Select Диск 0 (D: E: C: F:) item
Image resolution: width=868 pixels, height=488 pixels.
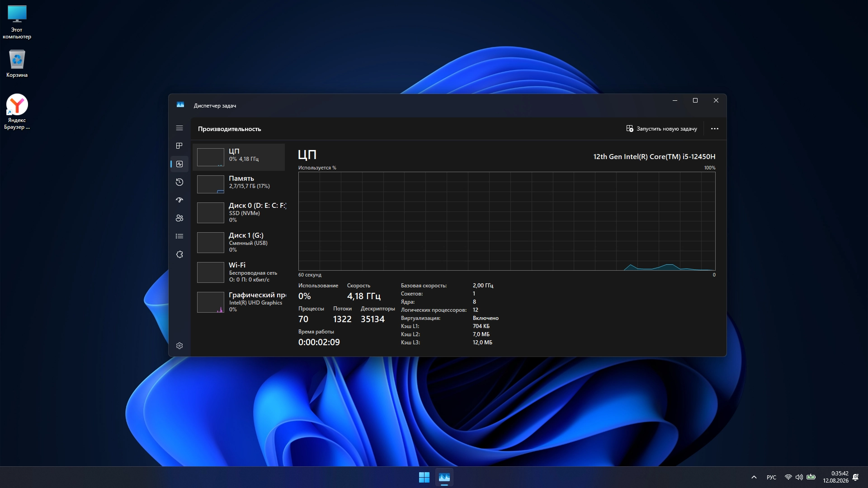pos(239,212)
